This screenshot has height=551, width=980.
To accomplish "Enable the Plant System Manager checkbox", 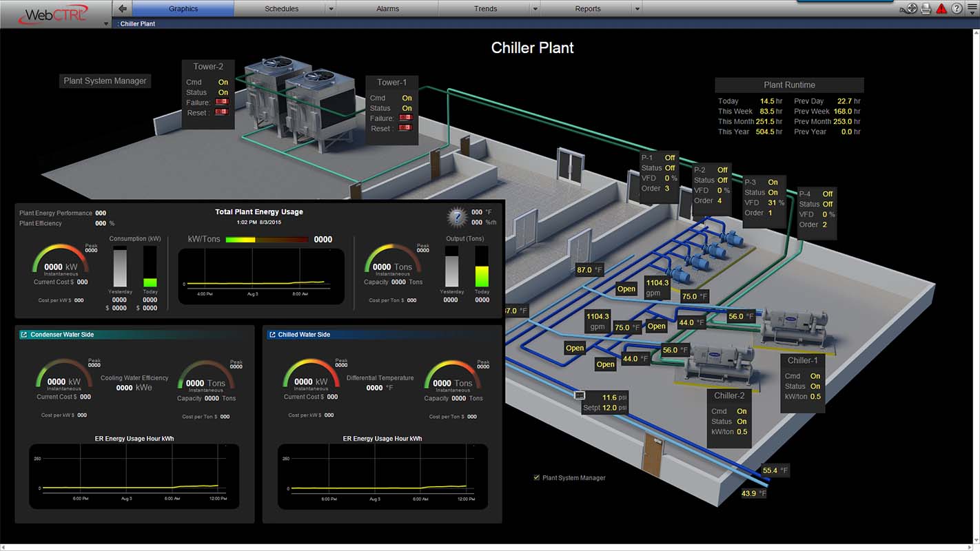I will (x=536, y=477).
